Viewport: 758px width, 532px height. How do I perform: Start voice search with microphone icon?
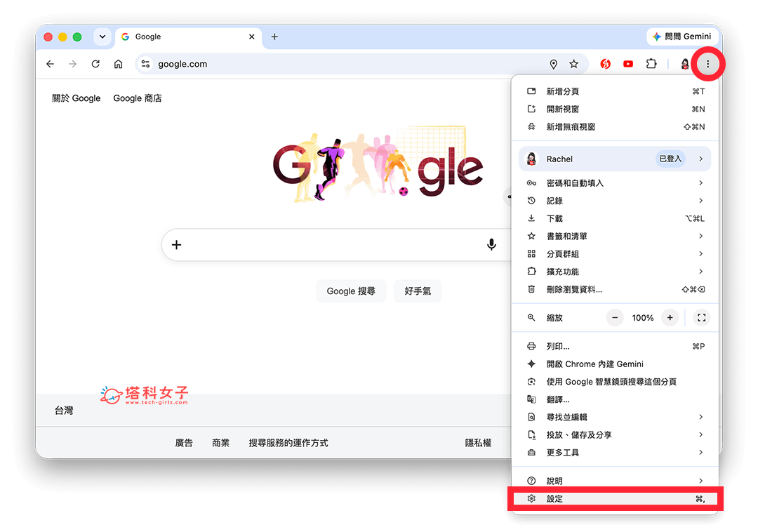click(491, 244)
